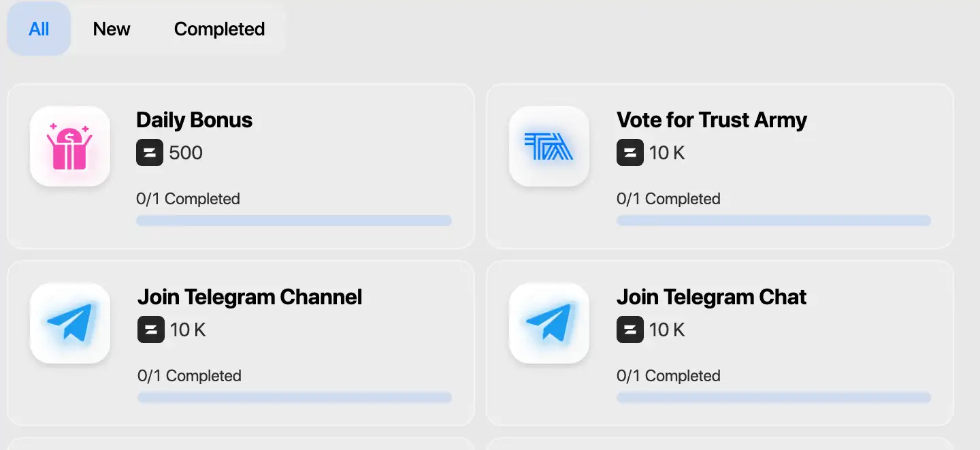Click the Join Telegram Chat progress bar
This screenshot has width=980, height=450.
click(x=773, y=398)
